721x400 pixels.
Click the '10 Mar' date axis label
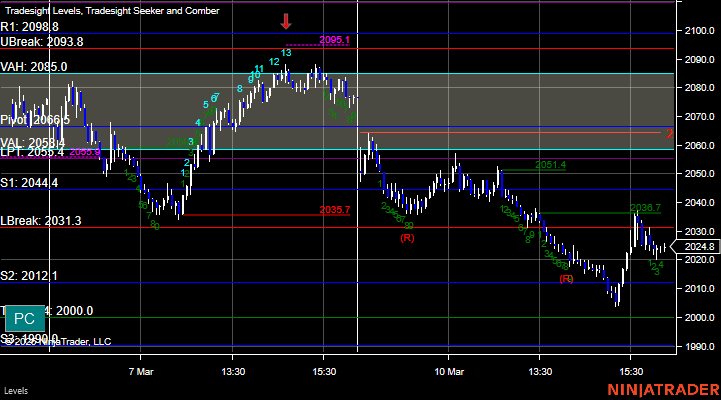point(449,371)
